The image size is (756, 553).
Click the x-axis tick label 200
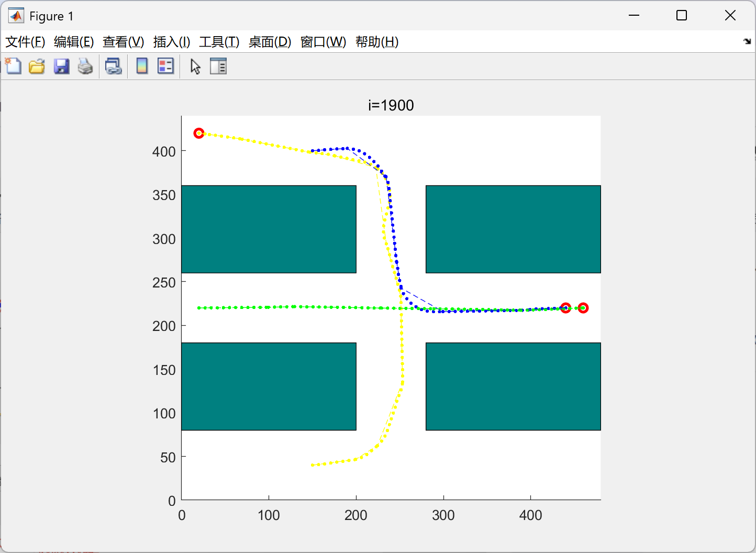point(356,515)
